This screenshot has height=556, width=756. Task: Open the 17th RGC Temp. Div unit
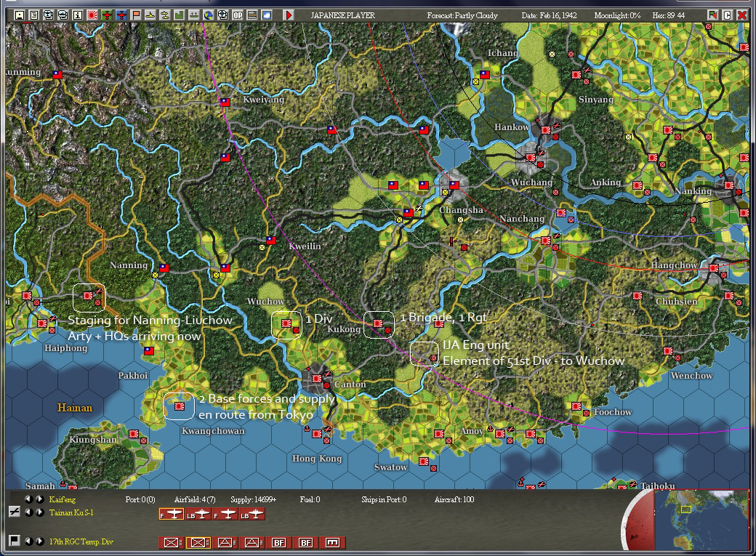pyautogui.click(x=81, y=541)
